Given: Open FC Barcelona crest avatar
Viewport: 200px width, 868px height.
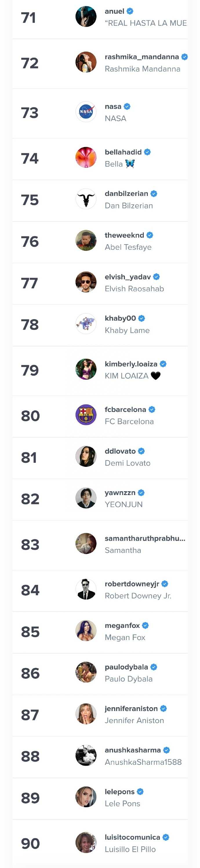Looking at the screenshot, I should (86, 415).
